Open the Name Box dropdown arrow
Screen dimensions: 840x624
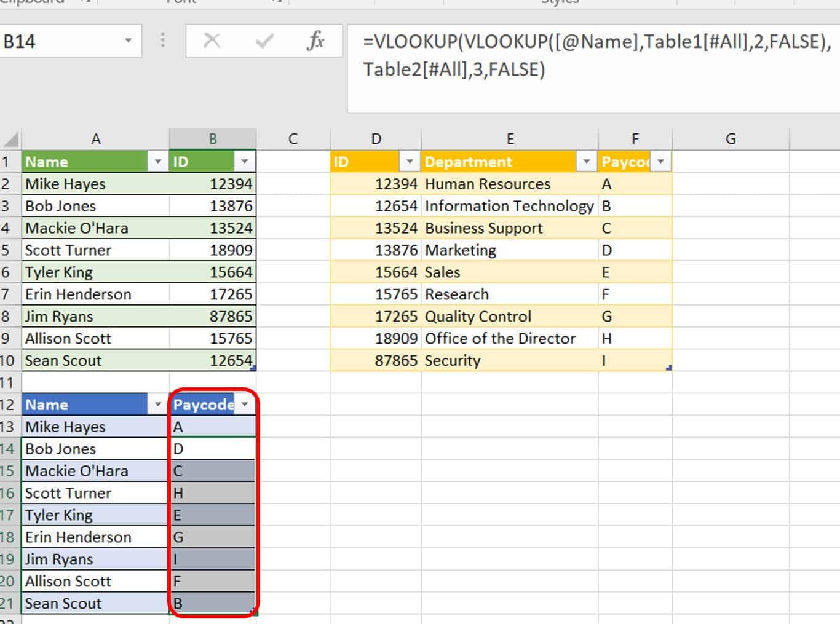[128, 41]
